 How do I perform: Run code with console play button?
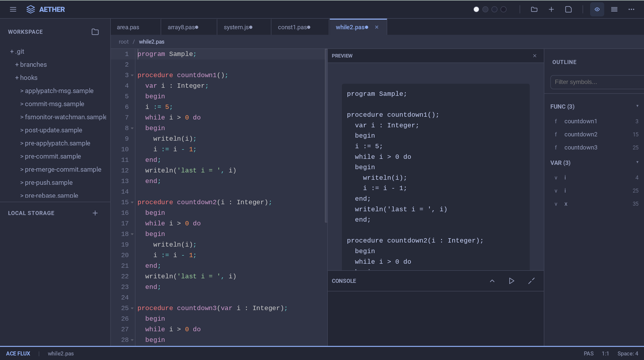pyautogui.click(x=511, y=281)
